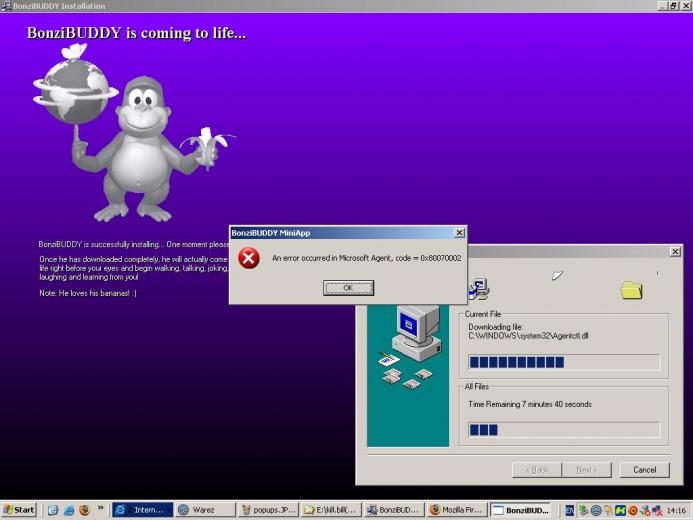
Task: Click the 'Time Remaining 7 minutes 40 seconds' text
Action: pos(529,404)
